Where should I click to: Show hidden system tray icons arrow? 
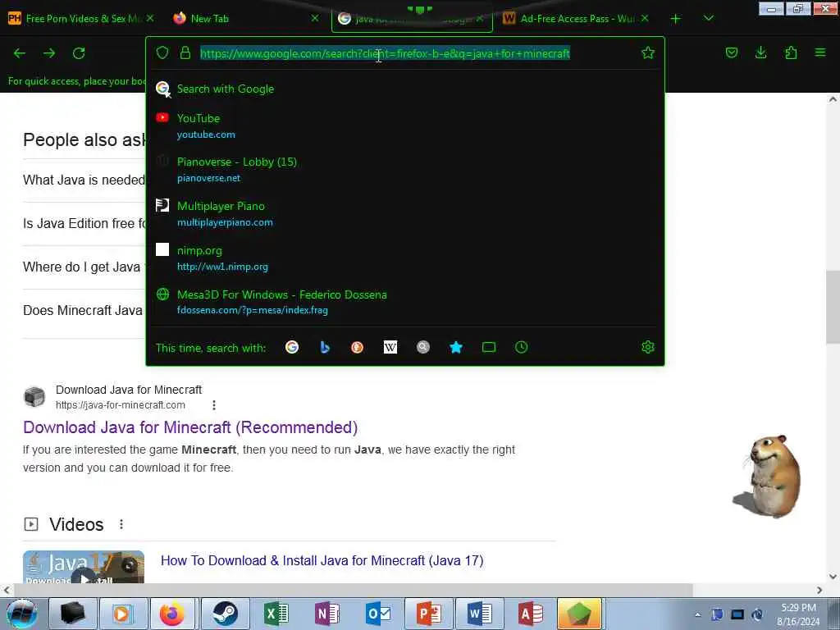coord(697,614)
